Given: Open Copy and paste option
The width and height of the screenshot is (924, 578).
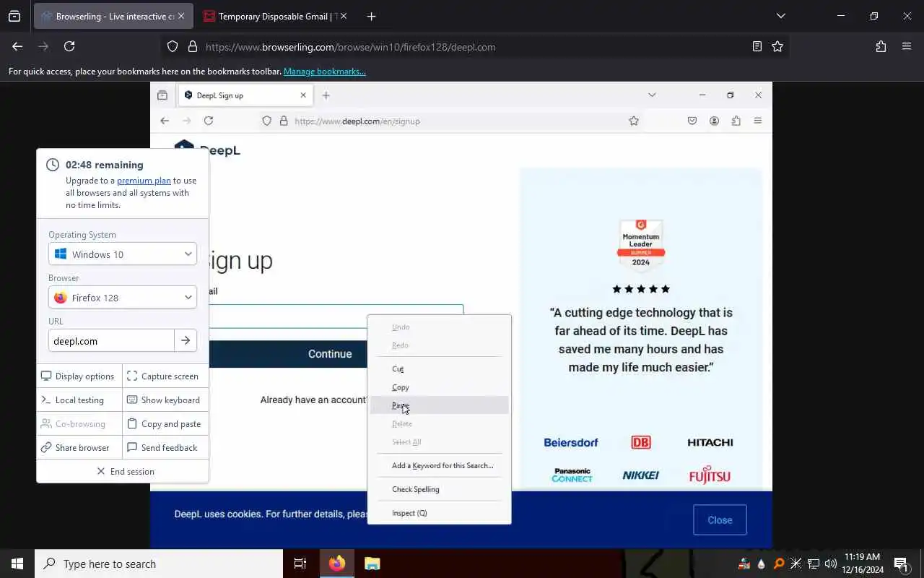Looking at the screenshot, I should coord(165,424).
